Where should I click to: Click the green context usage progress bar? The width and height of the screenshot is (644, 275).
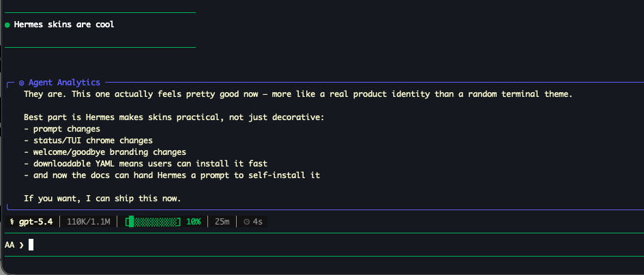[x=153, y=222]
